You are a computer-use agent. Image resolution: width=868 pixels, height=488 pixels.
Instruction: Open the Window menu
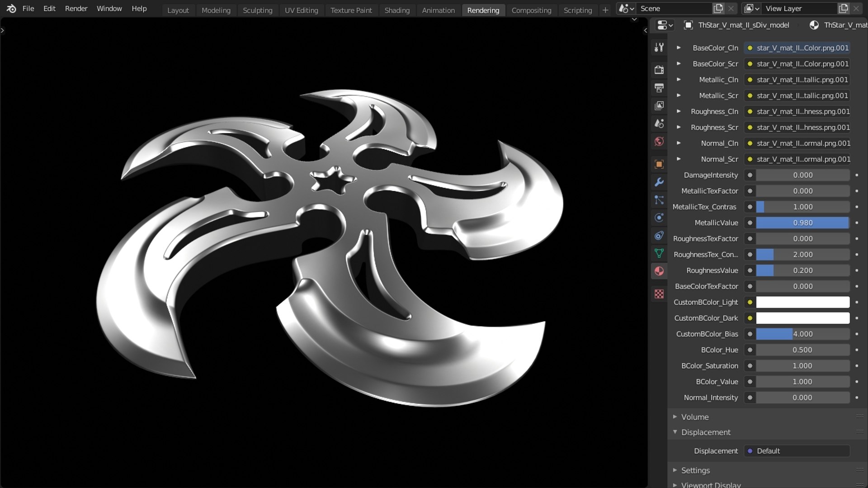[109, 9]
